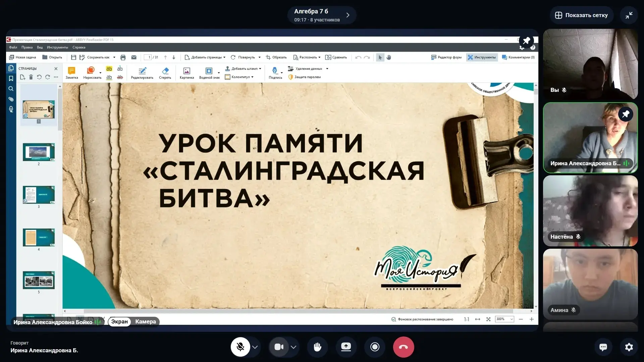The image size is (644, 362).
Task: Rotate the page left in the pages panel
Action: click(x=39, y=77)
